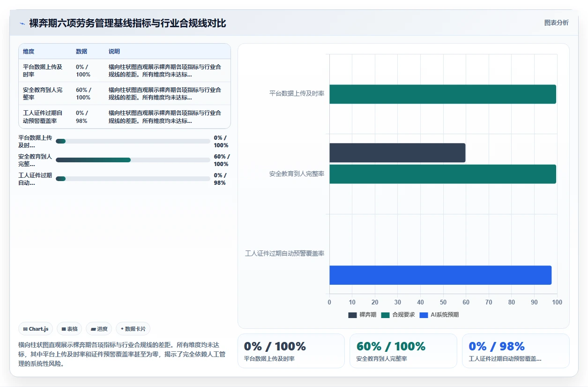Image resolution: width=588 pixels, height=387 pixels.
Task: Open the 0% / 98% data card
Action: click(x=516, y=351)
